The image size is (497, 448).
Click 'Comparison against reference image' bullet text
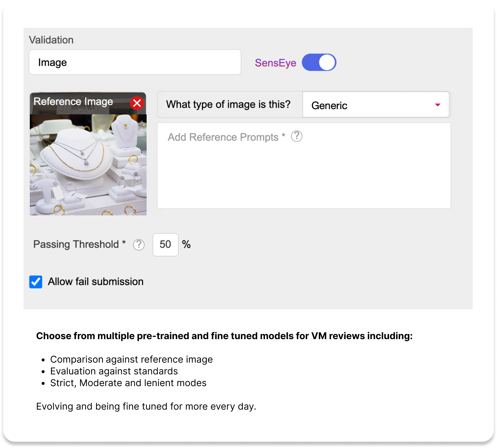(x=131, y=359)
